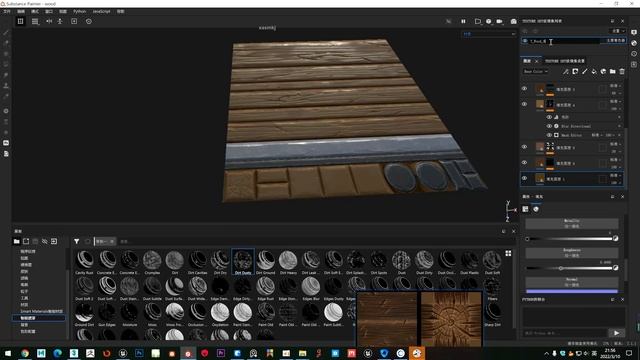This screenshot has width=640, height=360.
Task: Select the Dirt Dusty mask thumbnail
Action: tap(243, 262)
